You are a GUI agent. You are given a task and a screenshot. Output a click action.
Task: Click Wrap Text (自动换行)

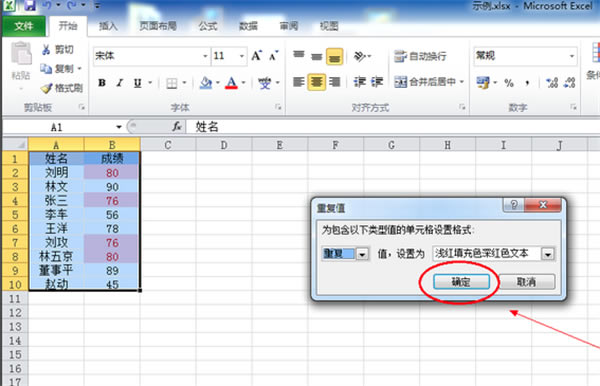pyautogui.click(x=420, y=56)
